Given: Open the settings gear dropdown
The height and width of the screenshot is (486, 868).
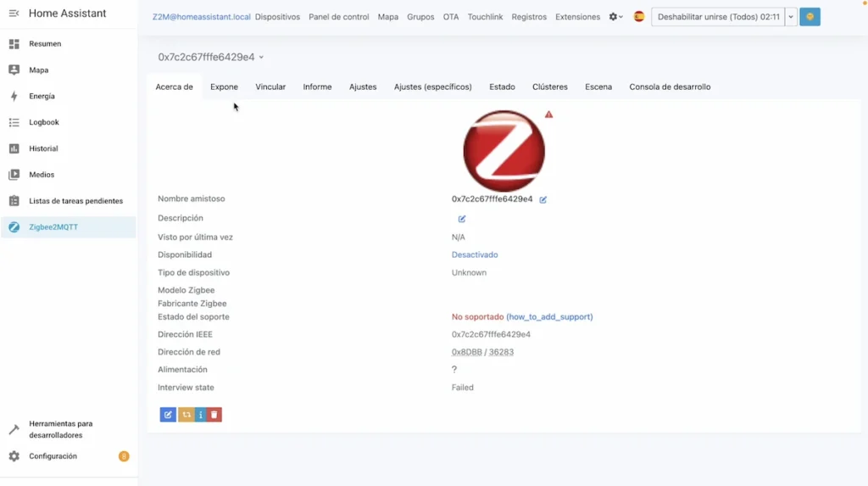Looking at the screenshot, I should tap(615, 17).
